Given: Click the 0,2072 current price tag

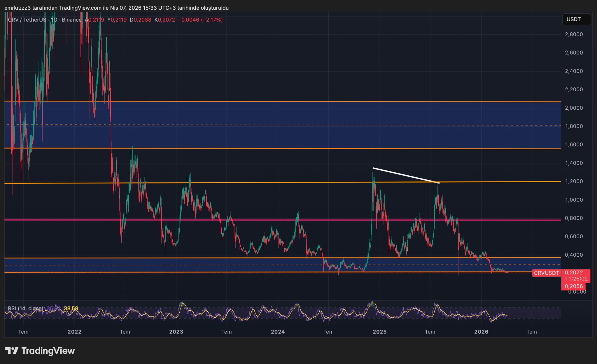Looking at the screenshot, I should 574,272.
